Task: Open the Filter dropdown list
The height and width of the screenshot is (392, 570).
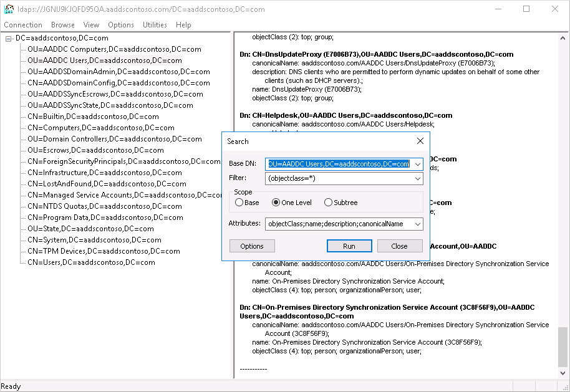Action: (x=418, y=179)
